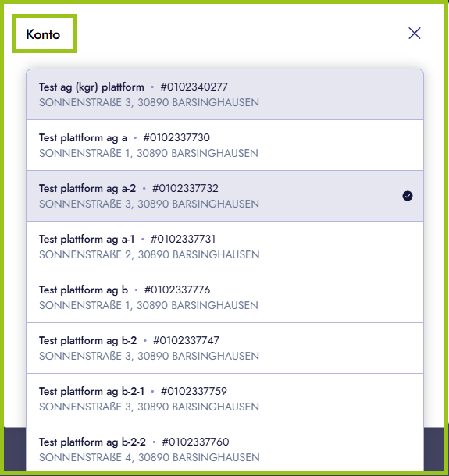Click account number #0102337730
The height and width of the screenshot is (476, 449).
coord(176,138)
